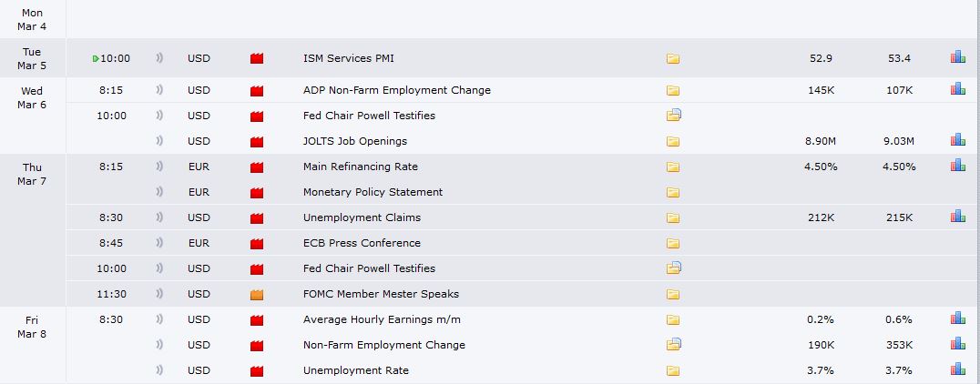This screenshot has height=384, width=980.
Task: Expand the FOMC Member Mester Speaks details
Action: (x=673, y=294)
